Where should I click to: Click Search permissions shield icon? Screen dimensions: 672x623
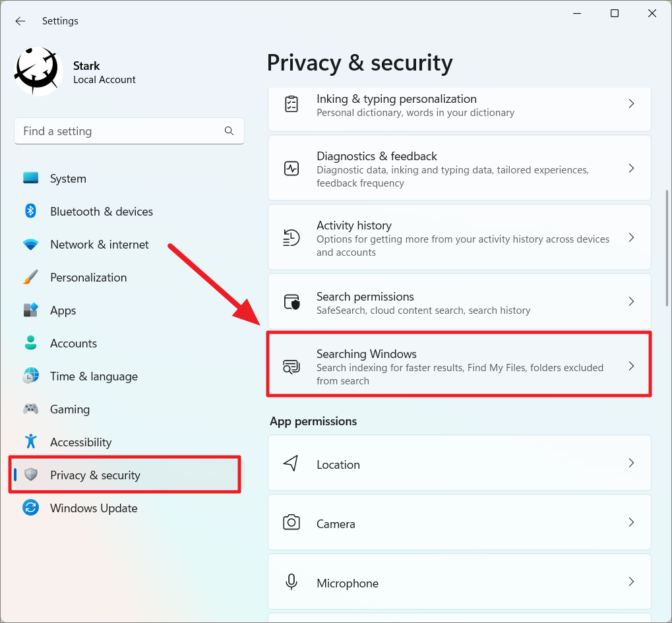click(x=292, y=302)
